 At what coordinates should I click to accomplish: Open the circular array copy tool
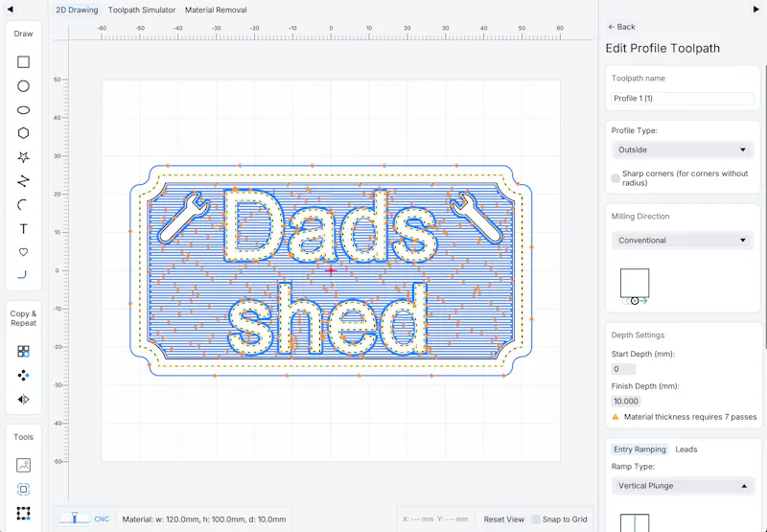[x=23, y=375]
